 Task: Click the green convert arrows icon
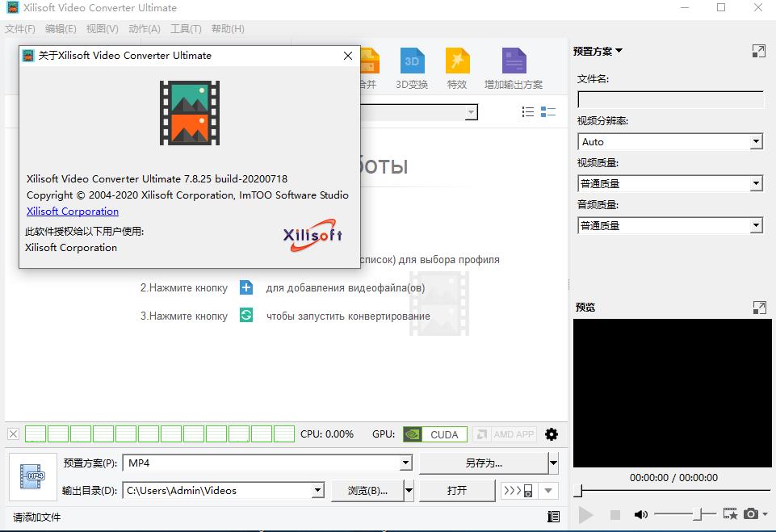coord(246,315)
